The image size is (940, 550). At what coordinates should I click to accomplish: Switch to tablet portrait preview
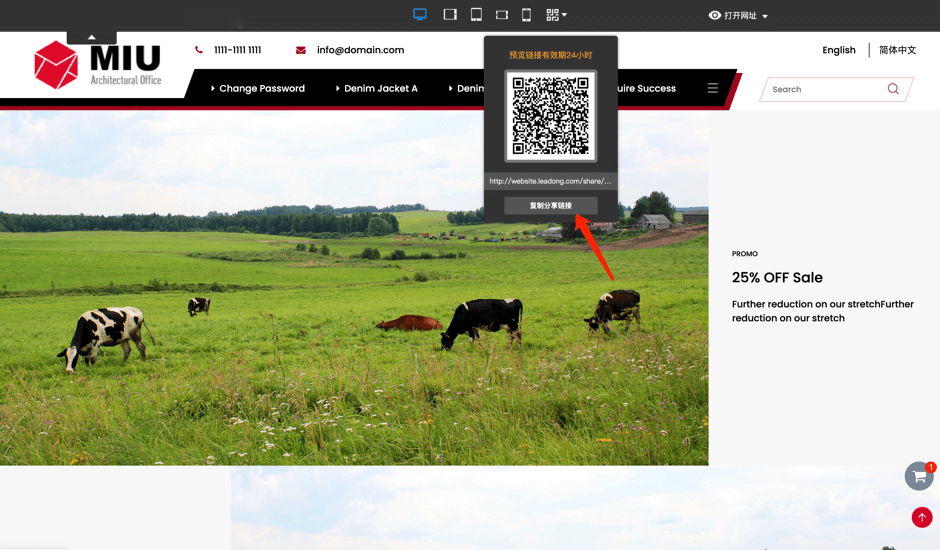[476, 15]
